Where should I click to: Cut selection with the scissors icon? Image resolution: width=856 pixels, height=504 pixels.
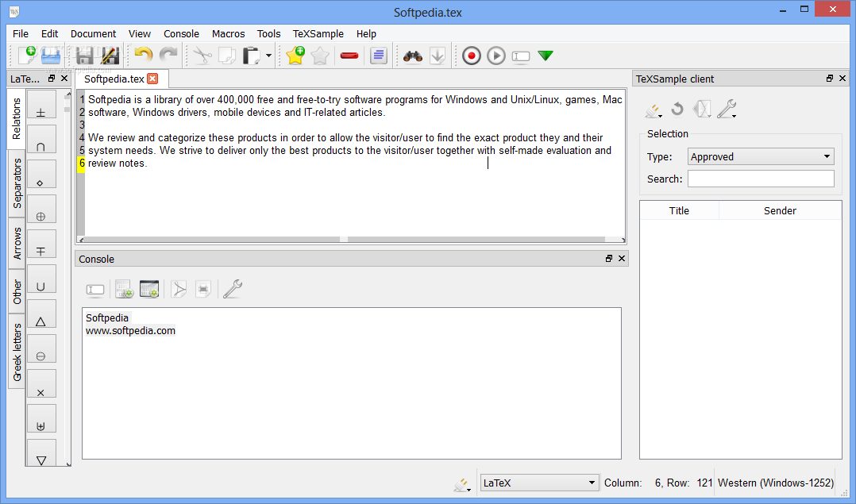(202, 56)
